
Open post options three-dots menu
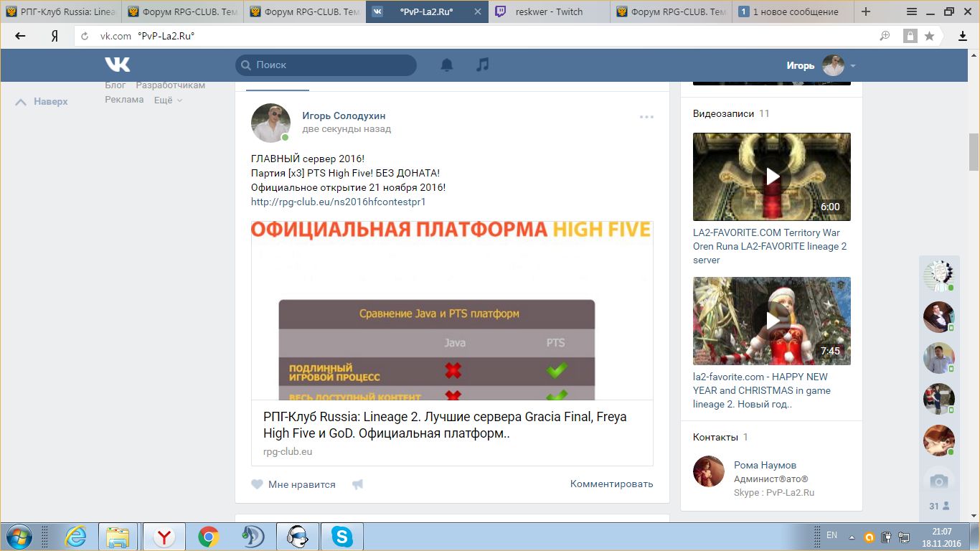click(x=646, y=117)
